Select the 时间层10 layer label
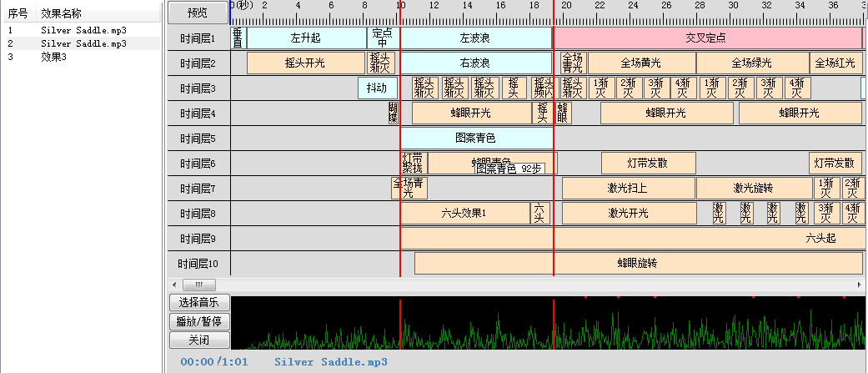Image resolution: width=868 pixels, height=373 pixels. tap(198, 264)
